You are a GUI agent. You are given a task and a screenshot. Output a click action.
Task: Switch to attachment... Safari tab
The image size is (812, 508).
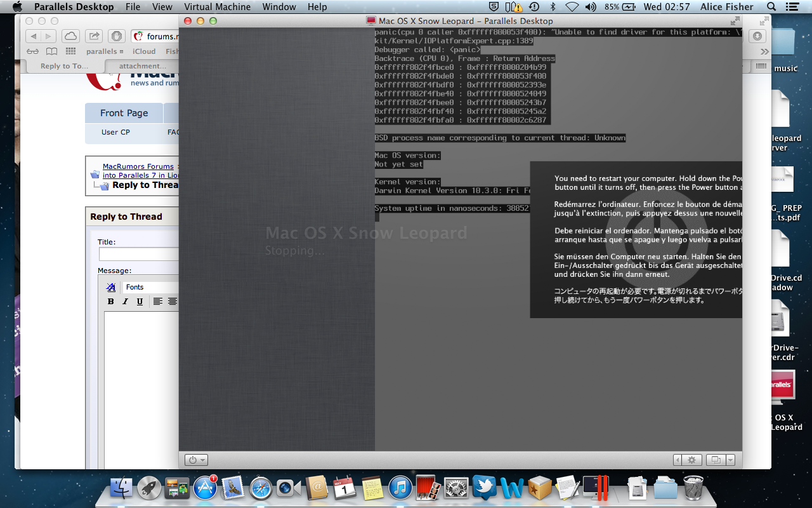(x=143, y=66)
